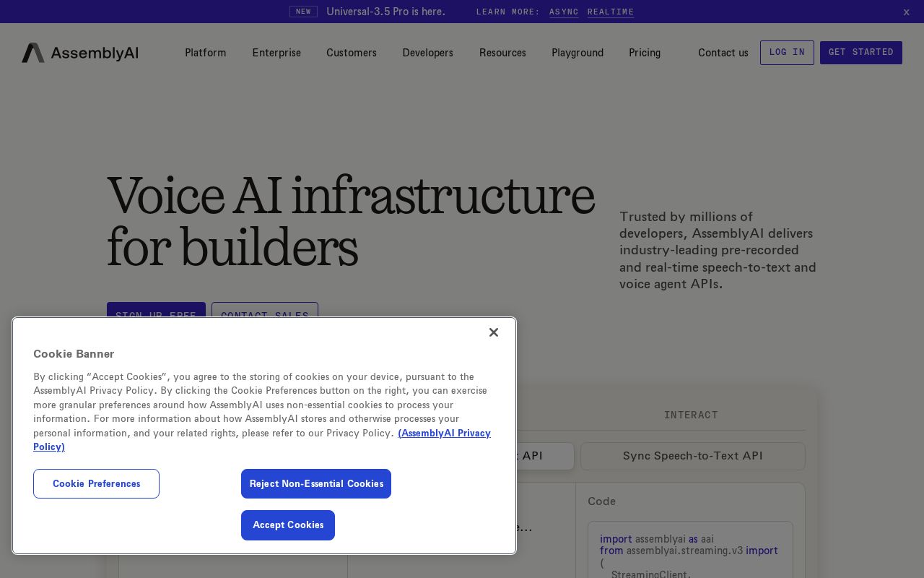Click the Contact us link
This screenshot has width=924, height=578.
pyautogui.click(x=723, y=53)
